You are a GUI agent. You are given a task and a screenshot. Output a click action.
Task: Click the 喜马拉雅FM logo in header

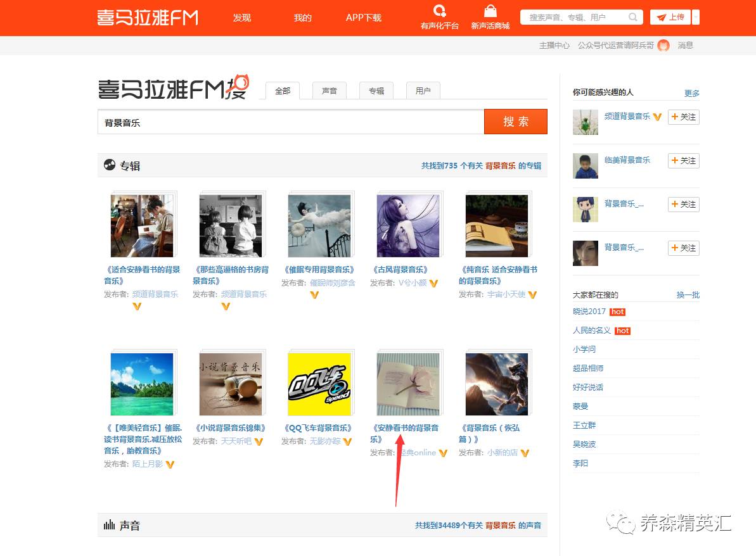tap(147, 17)
